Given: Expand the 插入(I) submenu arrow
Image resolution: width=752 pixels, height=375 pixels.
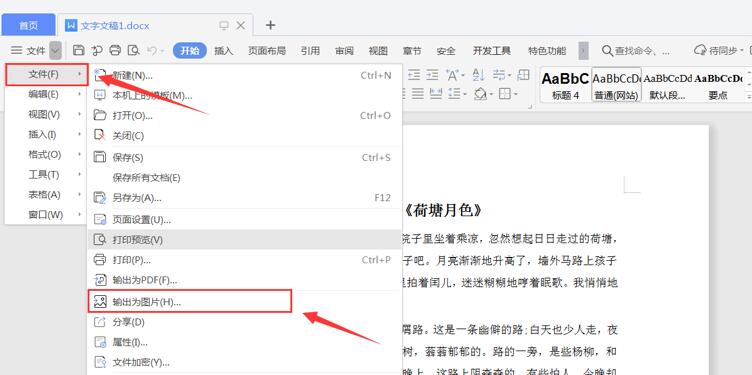Looking at the screenshot, I should click(x=79, y=135).
